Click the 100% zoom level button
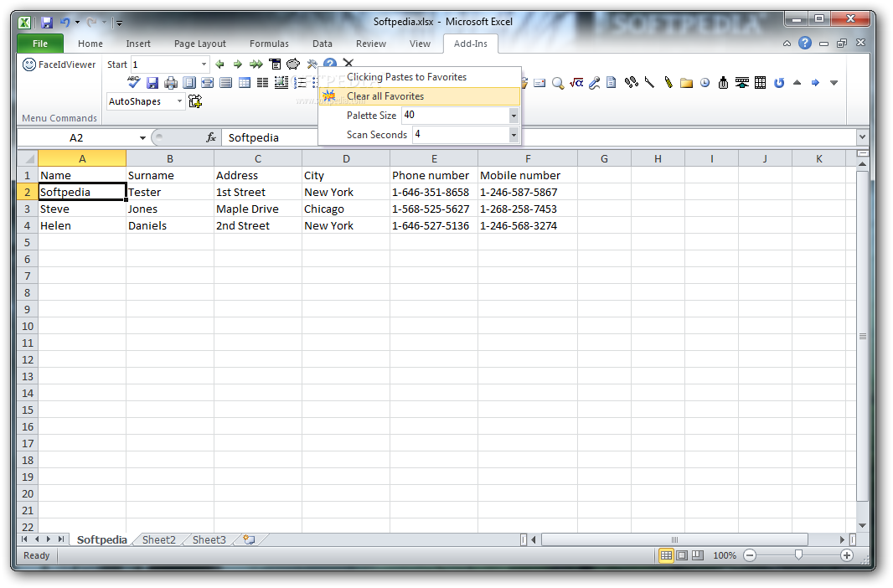This screenshot has width=893, height=588. click(x=725, y=555)
